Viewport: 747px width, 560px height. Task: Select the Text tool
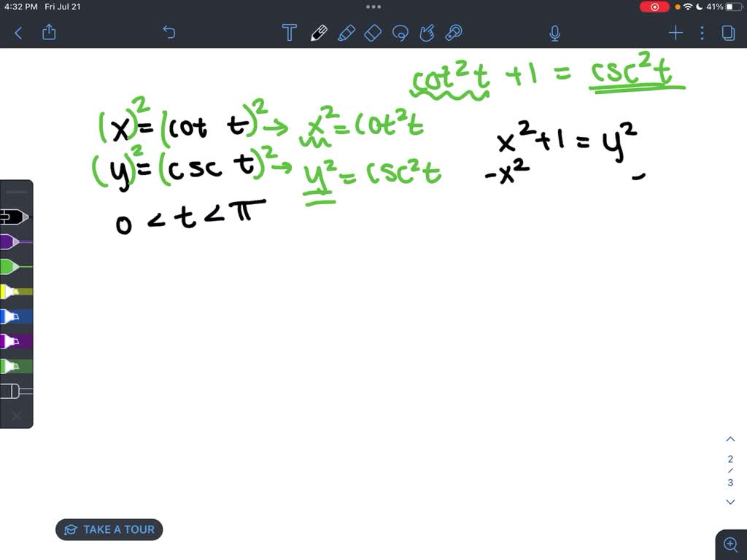289,33
